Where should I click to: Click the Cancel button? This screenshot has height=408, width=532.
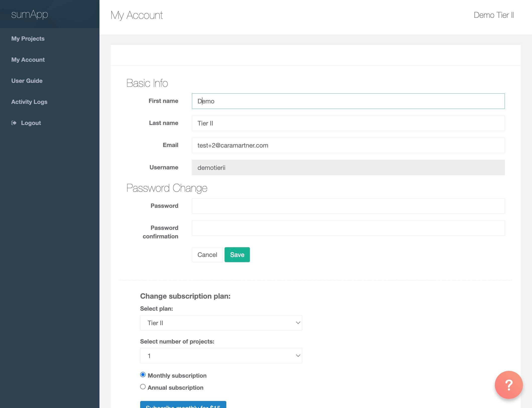(207, 255)
